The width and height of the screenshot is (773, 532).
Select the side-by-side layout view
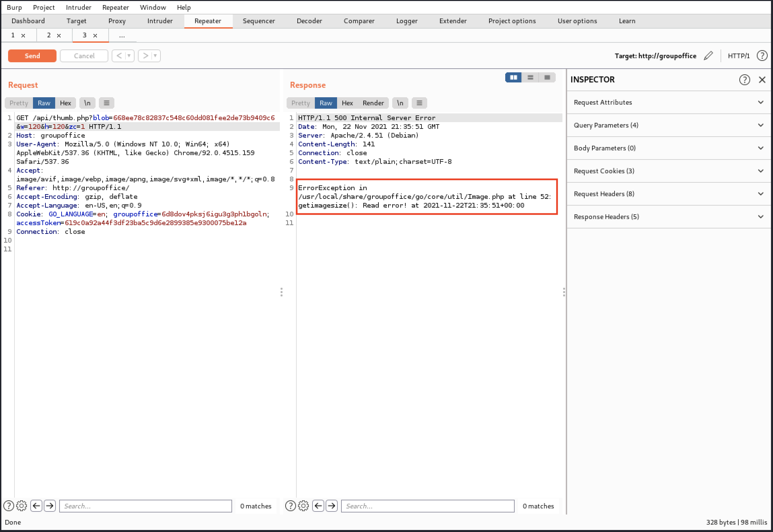tap(513, 77)
